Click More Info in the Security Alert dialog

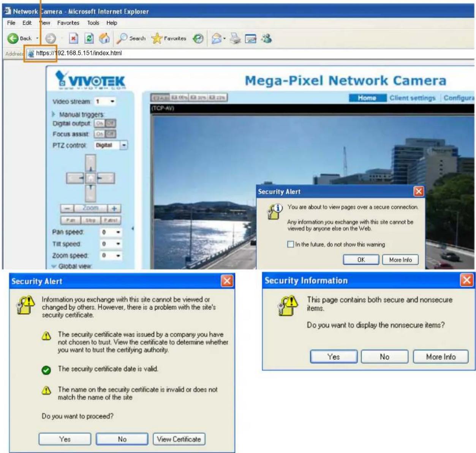tap(400, 260)
